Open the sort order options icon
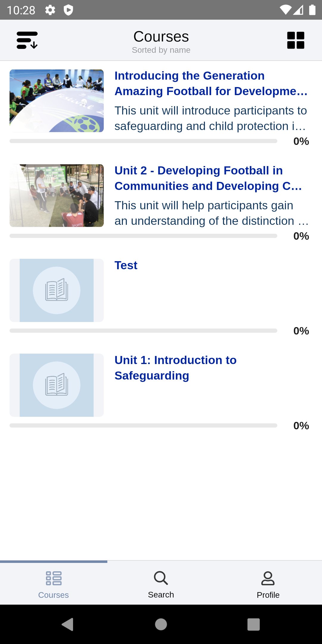The height and width of the screenshot is (644, 322). (27, 40)
